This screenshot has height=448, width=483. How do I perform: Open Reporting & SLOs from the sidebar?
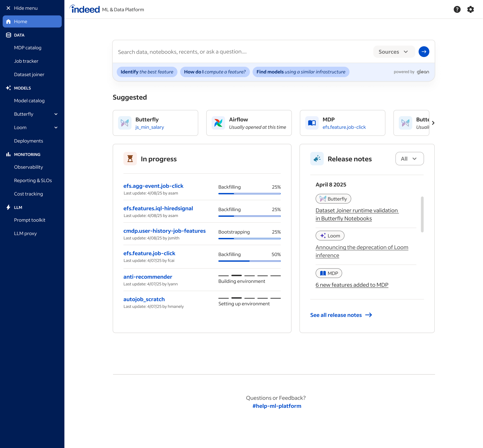coord(33,180)
